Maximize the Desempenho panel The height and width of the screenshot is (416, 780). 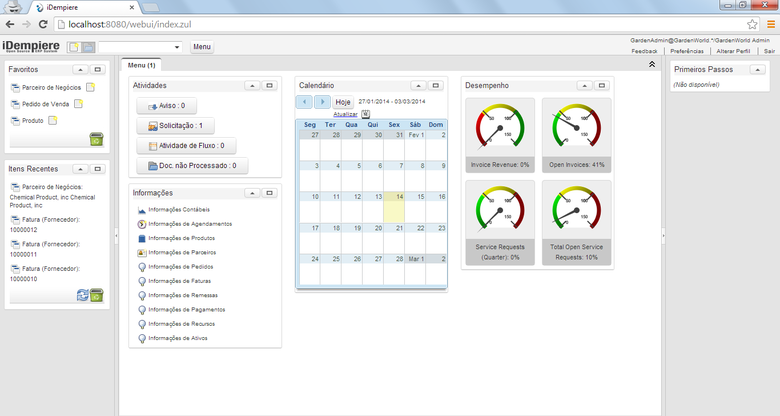(601, 86)
